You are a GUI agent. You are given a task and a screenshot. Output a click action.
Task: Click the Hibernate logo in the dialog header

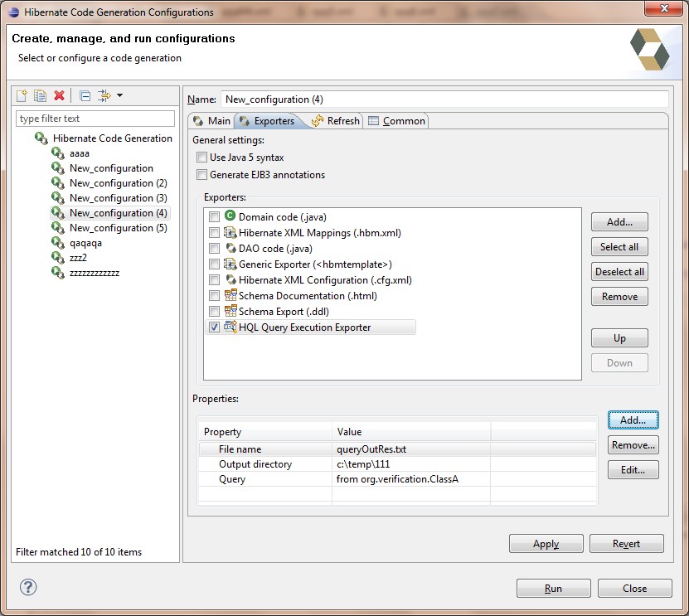[x=649, y=50]
